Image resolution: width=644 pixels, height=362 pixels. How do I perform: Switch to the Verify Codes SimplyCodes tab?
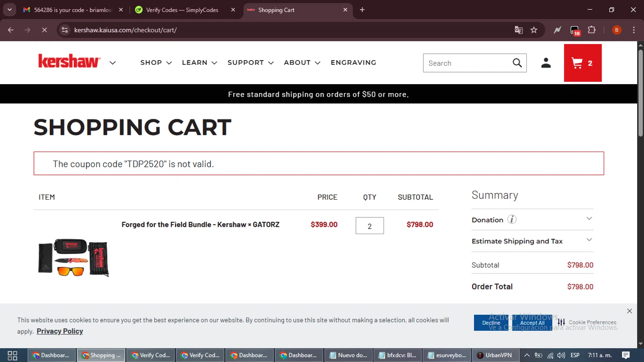(x=182, y=10)
